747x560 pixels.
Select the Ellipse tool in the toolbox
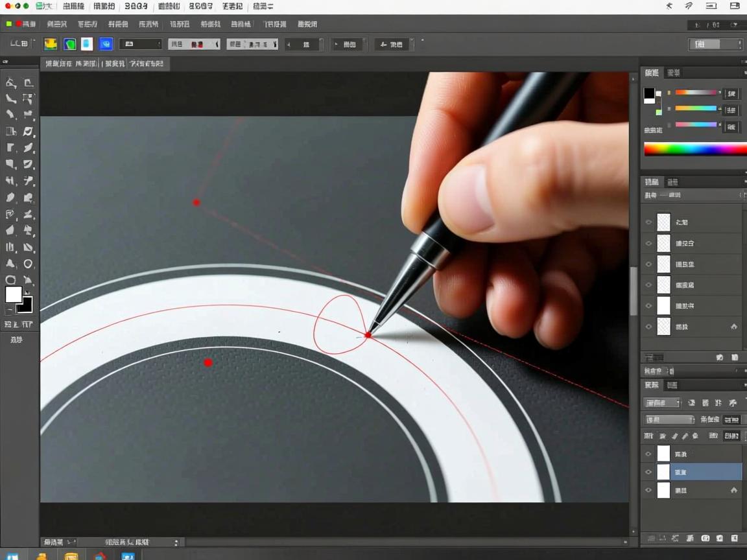[x=28, y=264]
